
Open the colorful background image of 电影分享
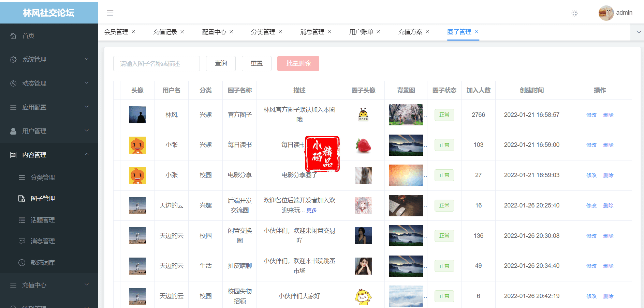point(406,175)
